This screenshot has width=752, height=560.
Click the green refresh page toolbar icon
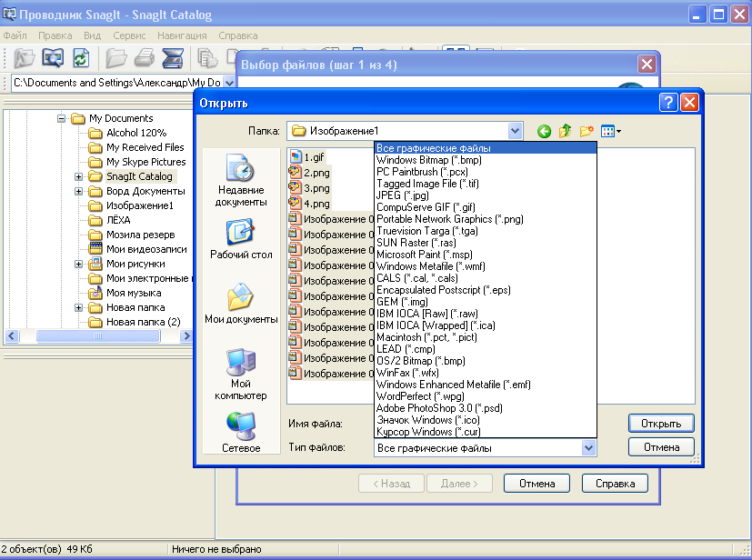pos(81,58)
